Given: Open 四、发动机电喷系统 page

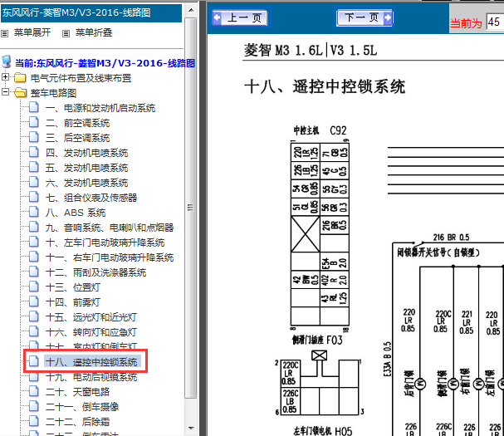Looking at the screenshot, I should [86, 153].
